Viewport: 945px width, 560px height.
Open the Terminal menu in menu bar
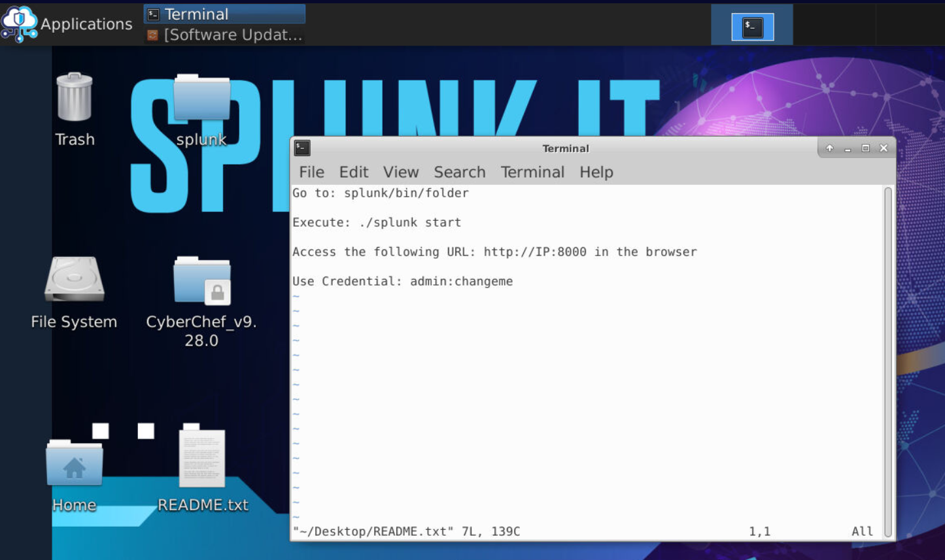click(x=532, y=172)
